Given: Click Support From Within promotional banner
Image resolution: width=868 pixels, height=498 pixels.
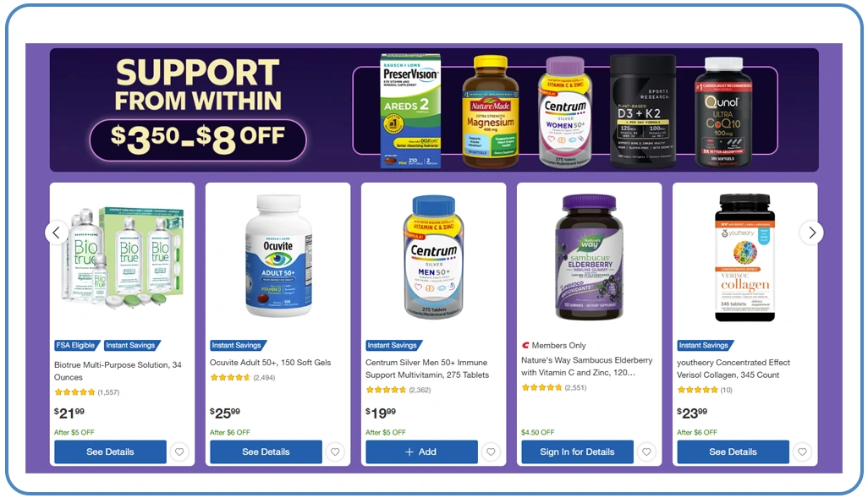Looking at the screenshot, I should coord(434,110).
